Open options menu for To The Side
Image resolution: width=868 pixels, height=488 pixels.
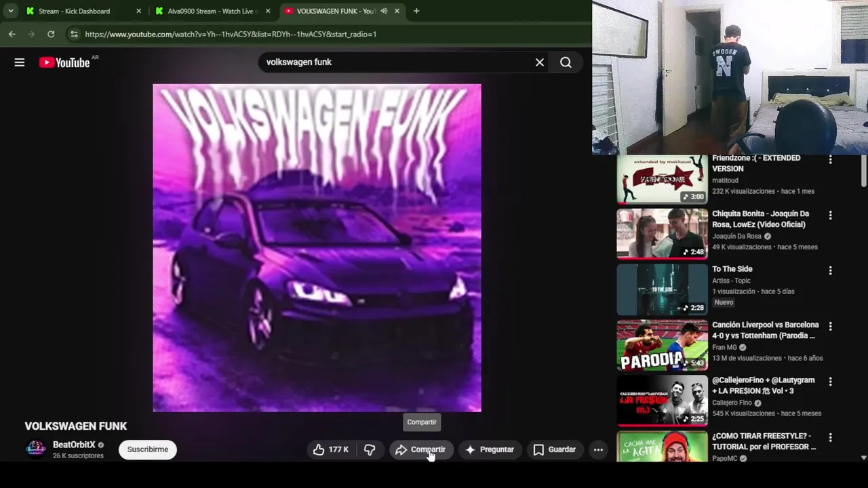(830, 270)
